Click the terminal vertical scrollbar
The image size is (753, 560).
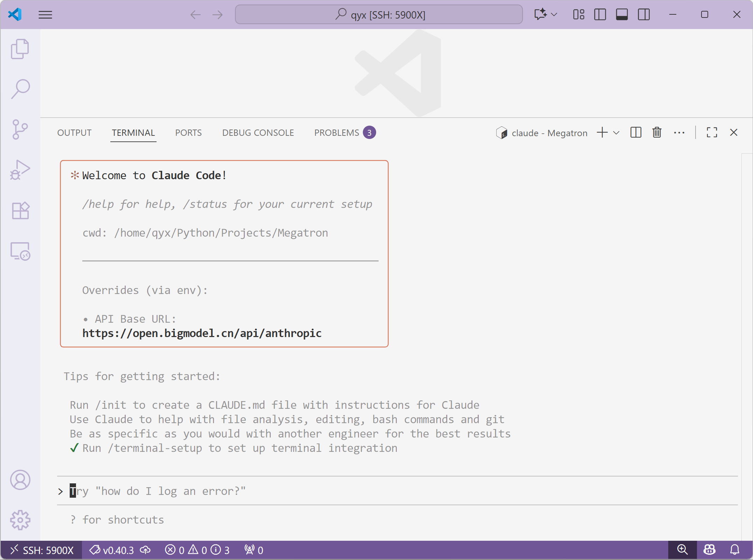click(x=747, y=346)
